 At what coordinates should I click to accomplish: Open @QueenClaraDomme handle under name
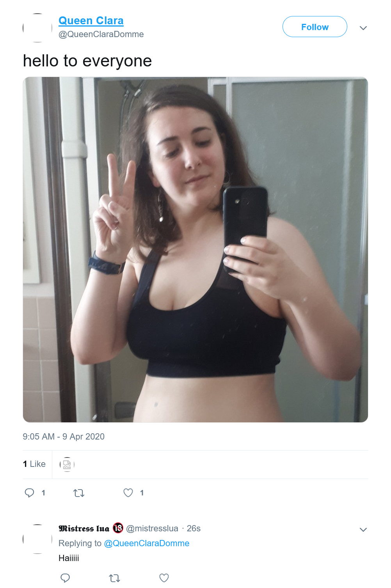click(x=101, y=34)
